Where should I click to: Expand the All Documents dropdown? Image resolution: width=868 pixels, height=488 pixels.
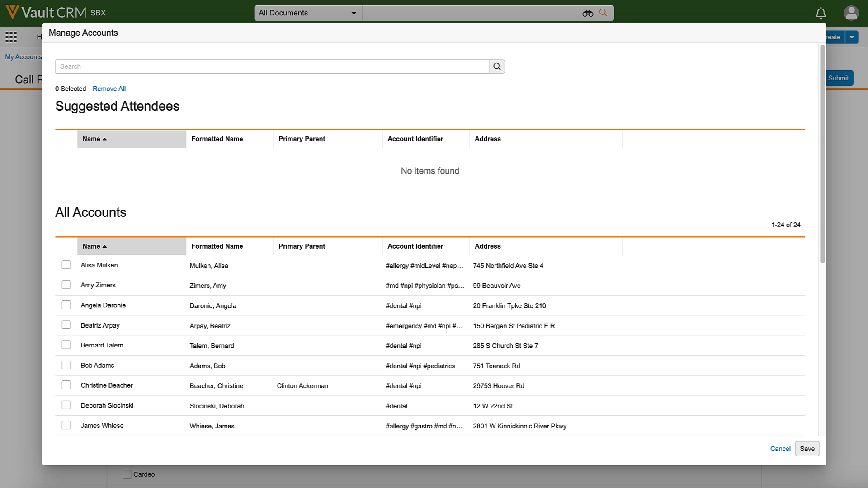pos(308,13)
